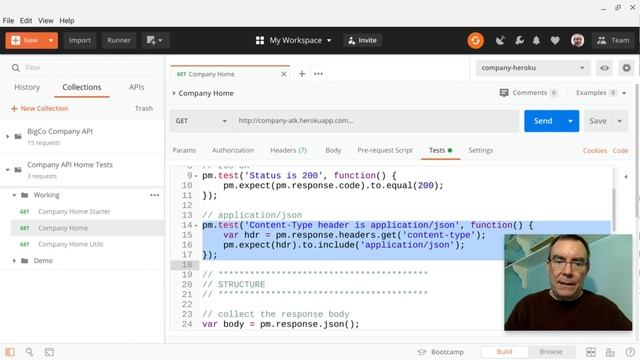
Task: Open the Authorization tab
Action: click(x=233, y=150)
